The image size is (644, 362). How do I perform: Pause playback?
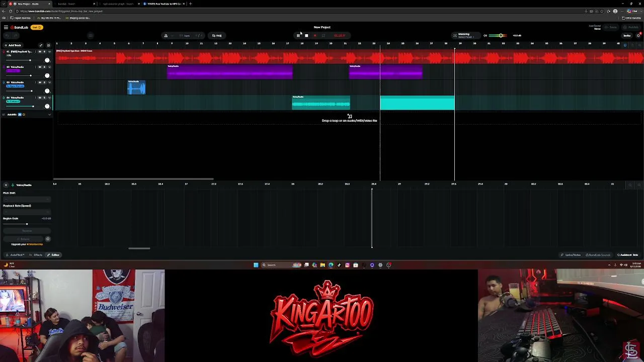[298, 36]
